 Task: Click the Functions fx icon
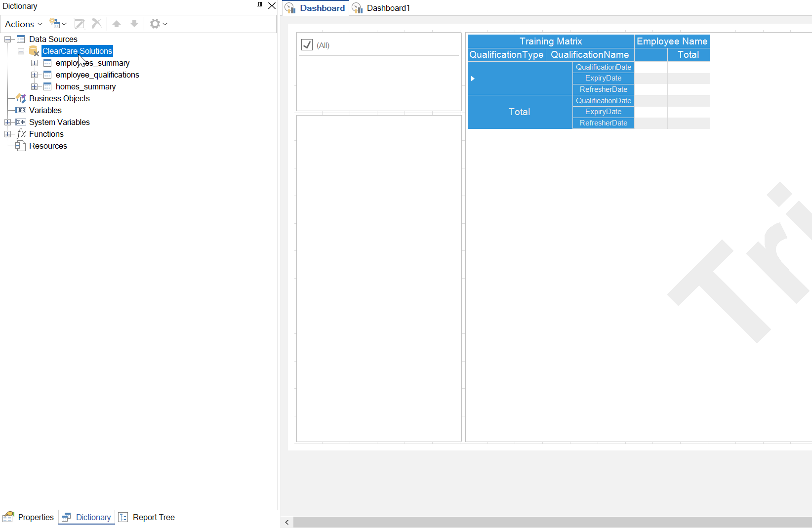pos(21,134)
